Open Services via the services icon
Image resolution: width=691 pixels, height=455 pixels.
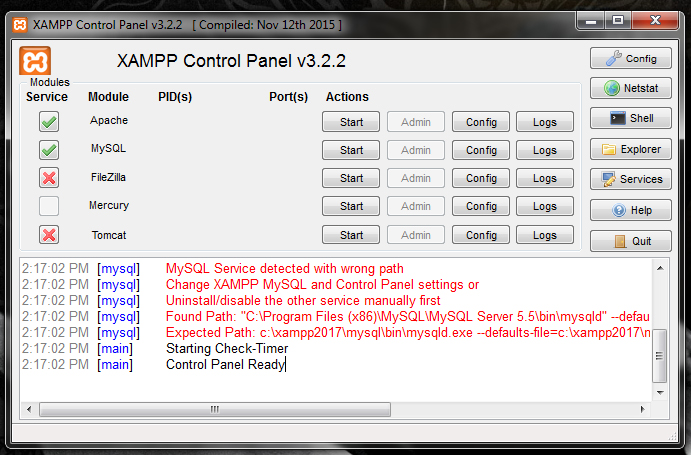pos(631,179)
